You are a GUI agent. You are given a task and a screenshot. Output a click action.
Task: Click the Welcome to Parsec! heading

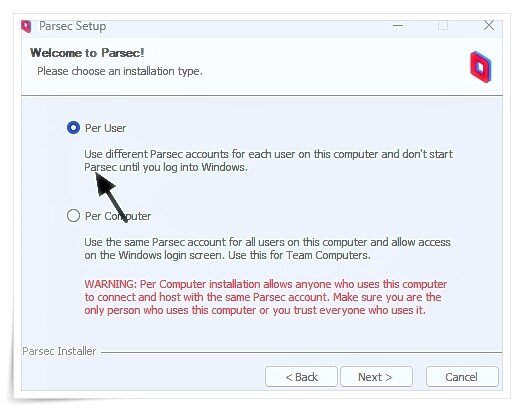[87, 53]
